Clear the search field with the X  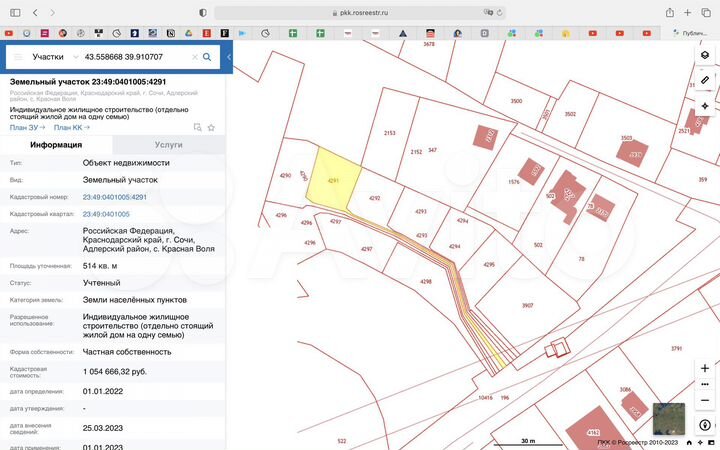194,57
